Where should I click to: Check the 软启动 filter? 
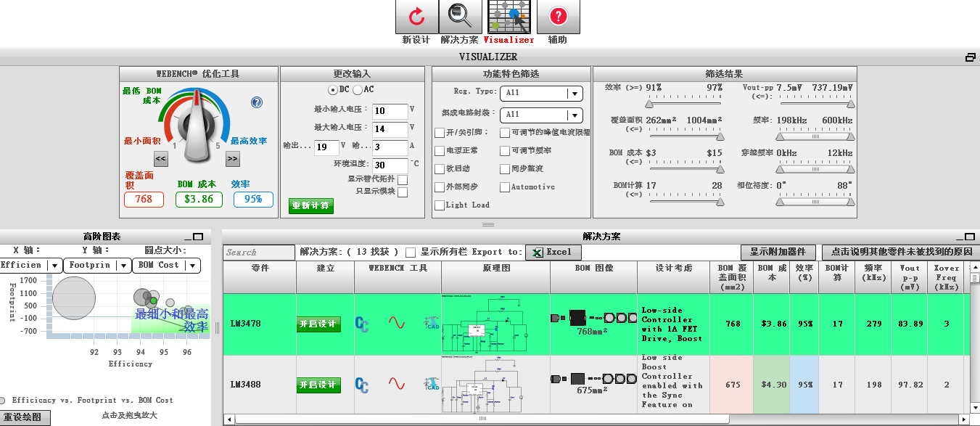click(x=440, y=169)
